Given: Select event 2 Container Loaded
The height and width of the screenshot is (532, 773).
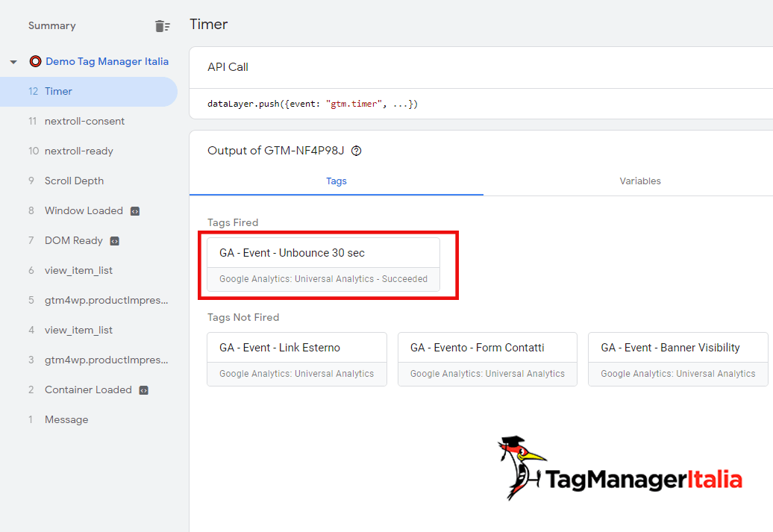Looking at the screenshot, I should click(x=89, y=390).
